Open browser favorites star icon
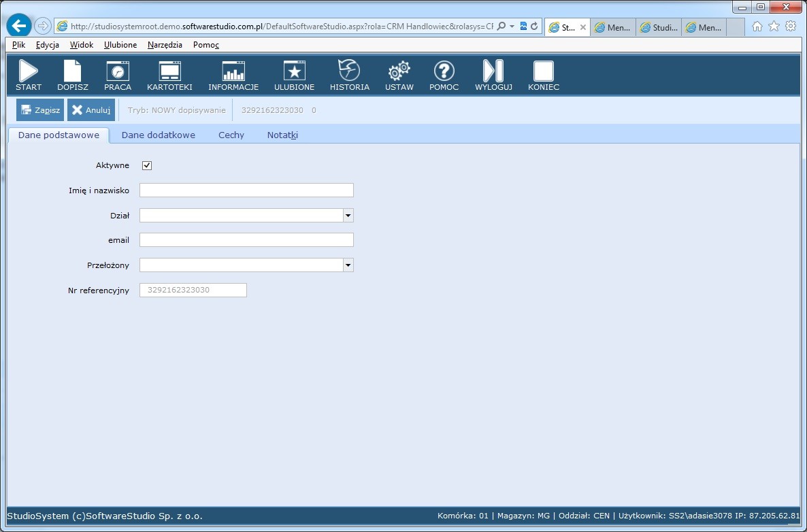Screen dimensions: 807x532 pyautogui.click(x=774, y=27)
